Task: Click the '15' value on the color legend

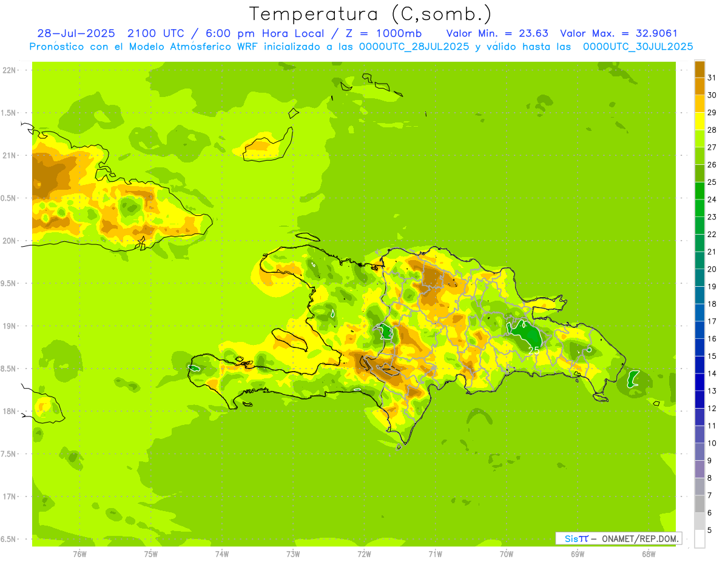Action: (x=712, y=356)
